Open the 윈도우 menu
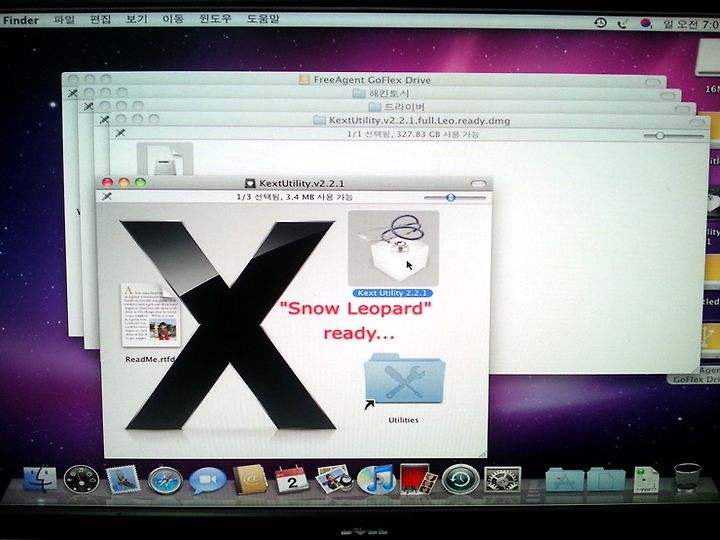Viewport: 720px width, 540px height. pyautogui.click(x=215, y=19)
